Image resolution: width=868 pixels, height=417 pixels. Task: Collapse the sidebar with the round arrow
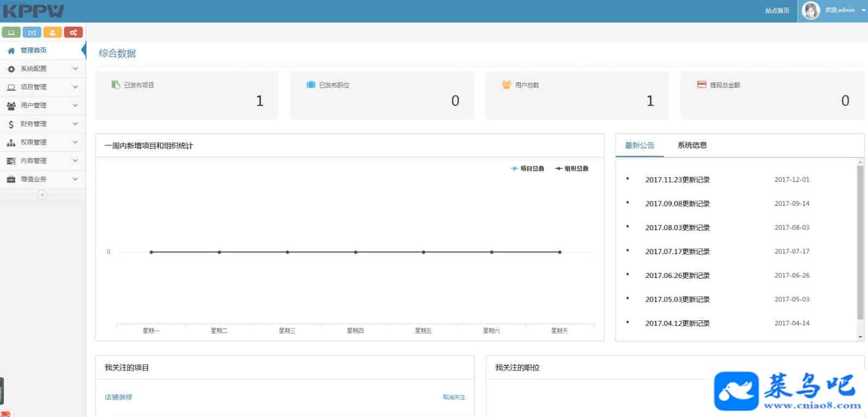coord(42,195)
